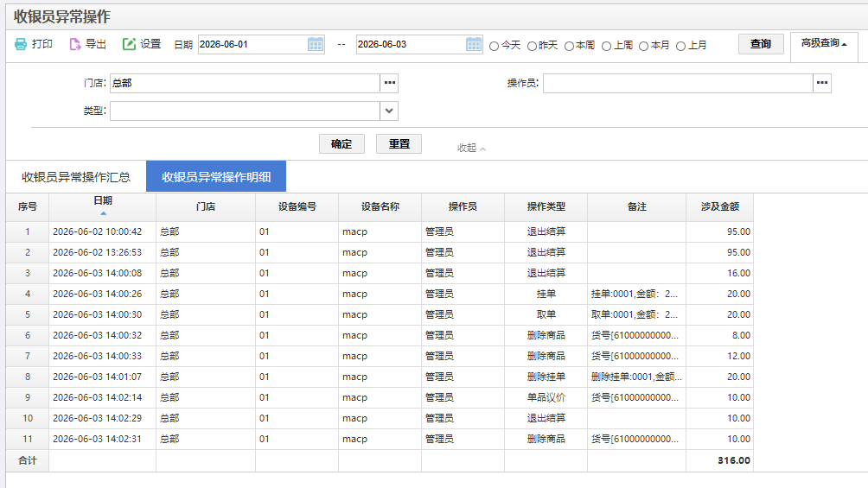Click the export icon
Viewport: 868px width, 488px height.
click(74, 44)
